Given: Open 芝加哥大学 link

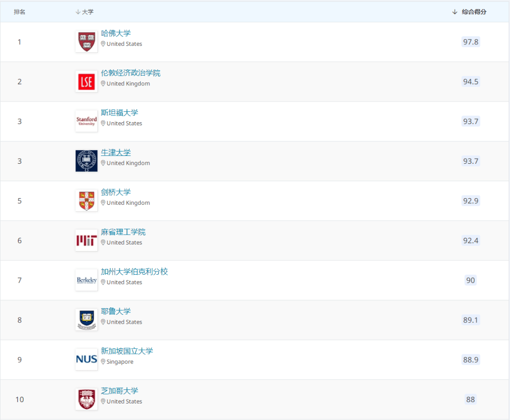Looking at the screenshot, I should 119,391.
